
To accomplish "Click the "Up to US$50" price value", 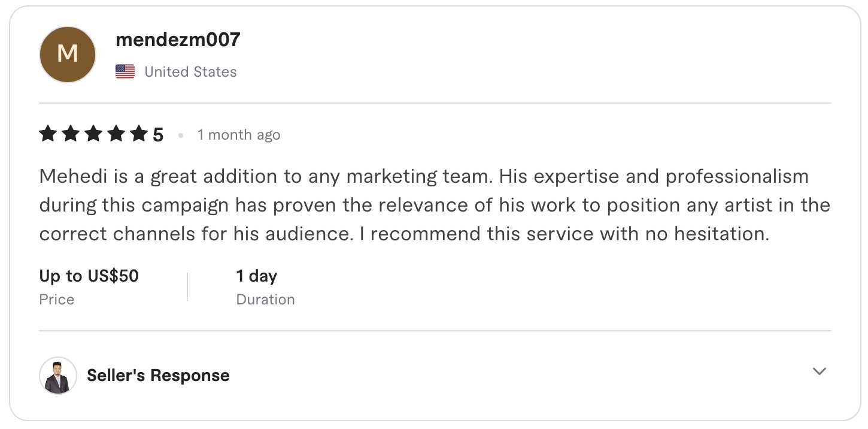I will coord(89,276).
